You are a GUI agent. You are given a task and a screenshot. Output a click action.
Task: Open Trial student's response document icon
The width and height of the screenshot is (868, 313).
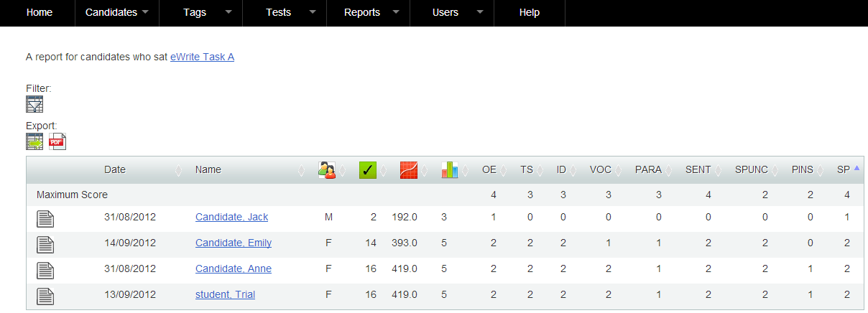[45, 295]
